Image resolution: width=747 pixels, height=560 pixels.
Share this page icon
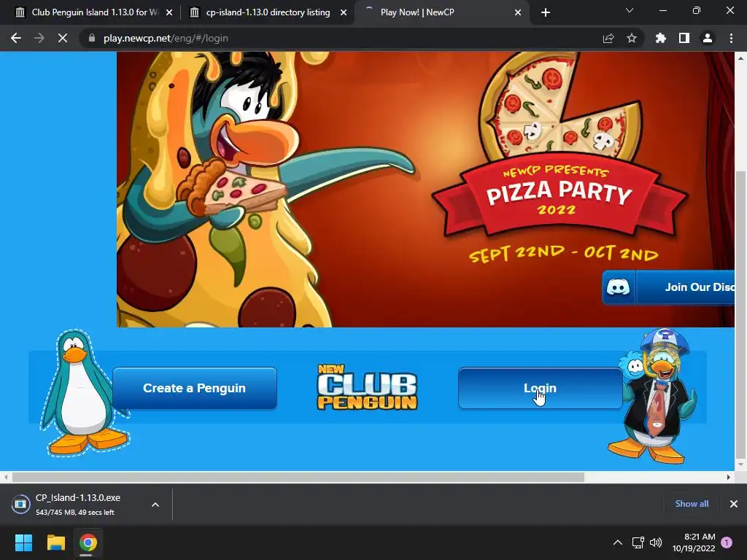[608, 38]
